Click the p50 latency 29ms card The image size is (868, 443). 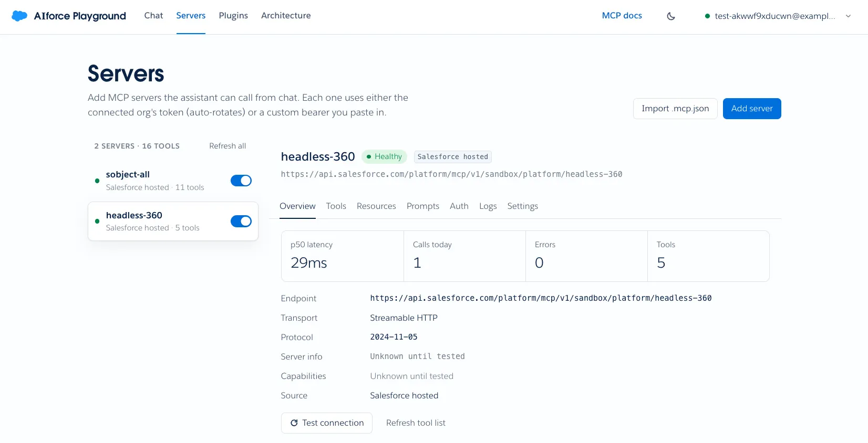tap(343, 256)
